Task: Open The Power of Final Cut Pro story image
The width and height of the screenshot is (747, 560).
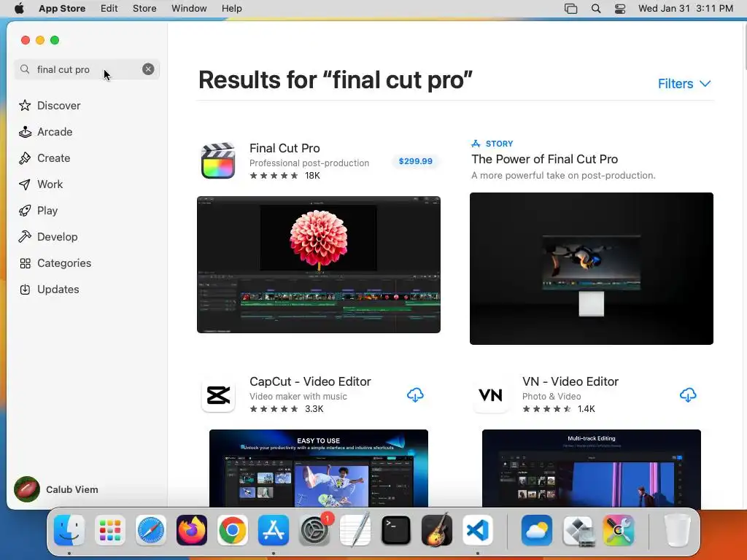Action: click(x=591, y=268)
